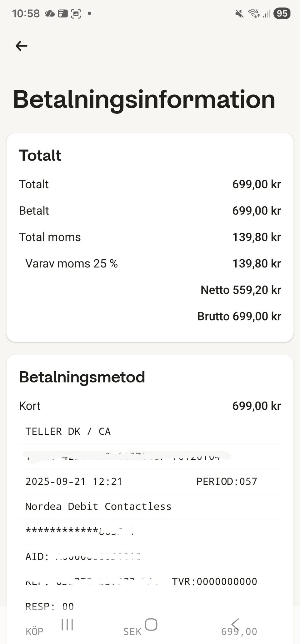Image resolution: width=300 pixels, height=644 pixels.
Task: Select the Kort payment method row
Action: [x=150, y=406]
